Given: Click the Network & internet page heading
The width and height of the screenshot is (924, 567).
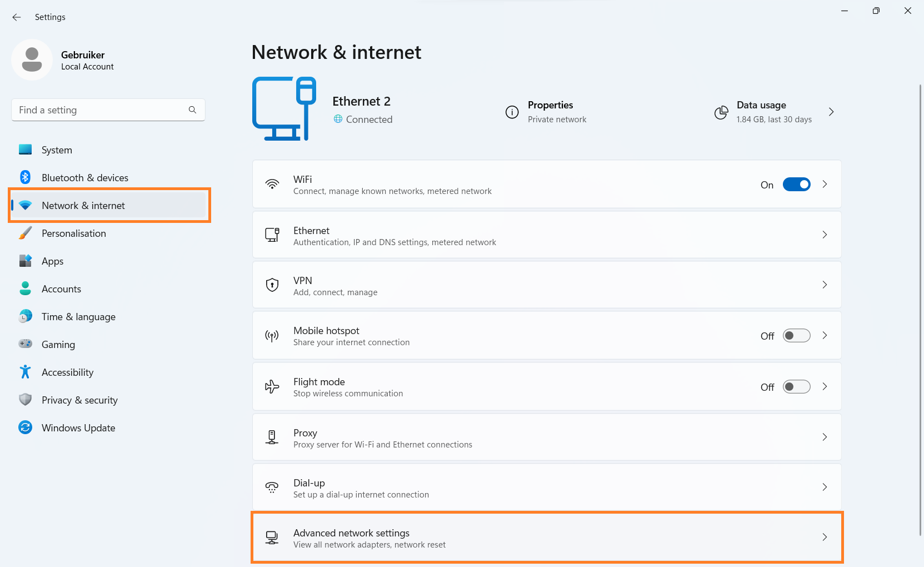Looking at the screenshot, I should tap(336, 52).
